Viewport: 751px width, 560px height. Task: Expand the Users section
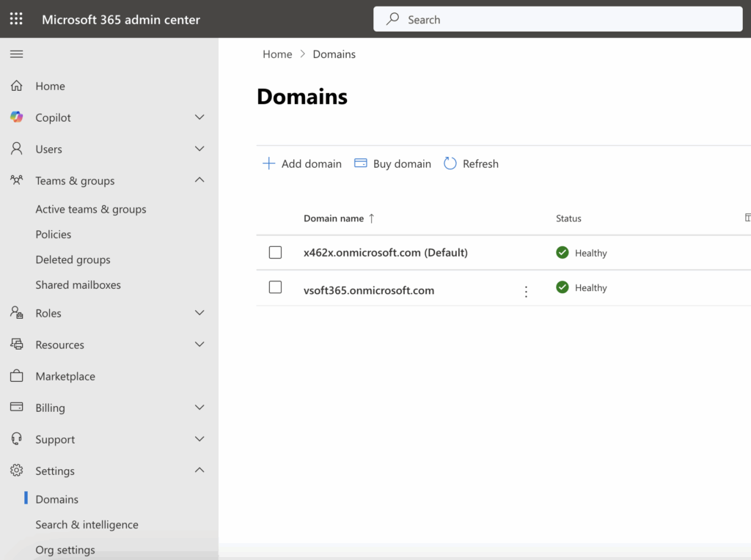[x=199, y=149]
